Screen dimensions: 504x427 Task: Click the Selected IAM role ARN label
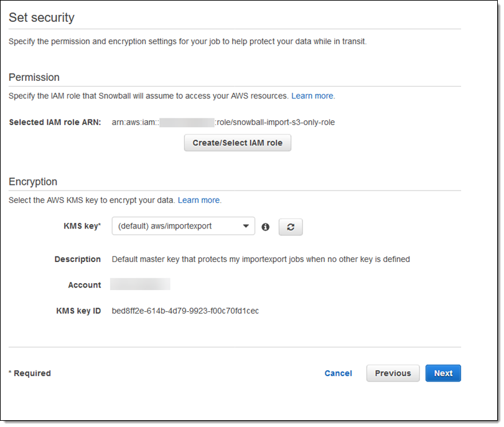pos(55,123)
